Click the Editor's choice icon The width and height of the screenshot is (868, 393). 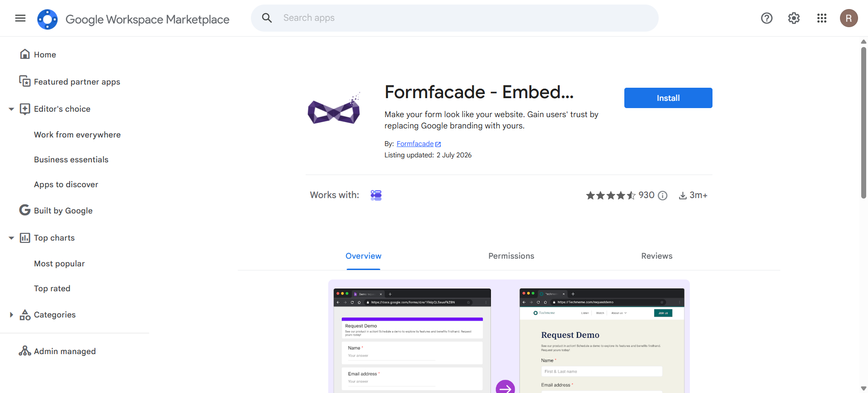coord(25,109)
